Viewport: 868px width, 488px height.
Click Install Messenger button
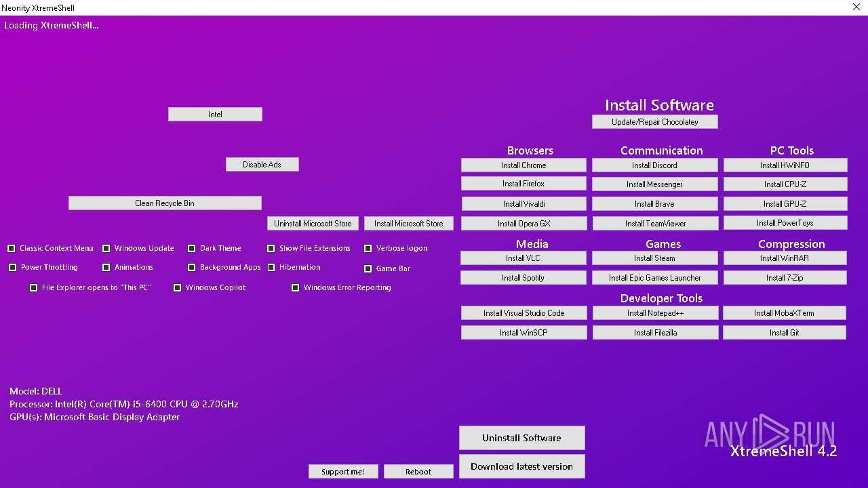(x=654, y=184)
